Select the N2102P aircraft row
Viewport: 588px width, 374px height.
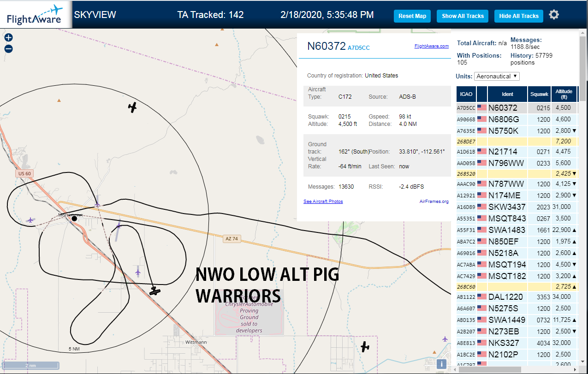coord(517,354)
